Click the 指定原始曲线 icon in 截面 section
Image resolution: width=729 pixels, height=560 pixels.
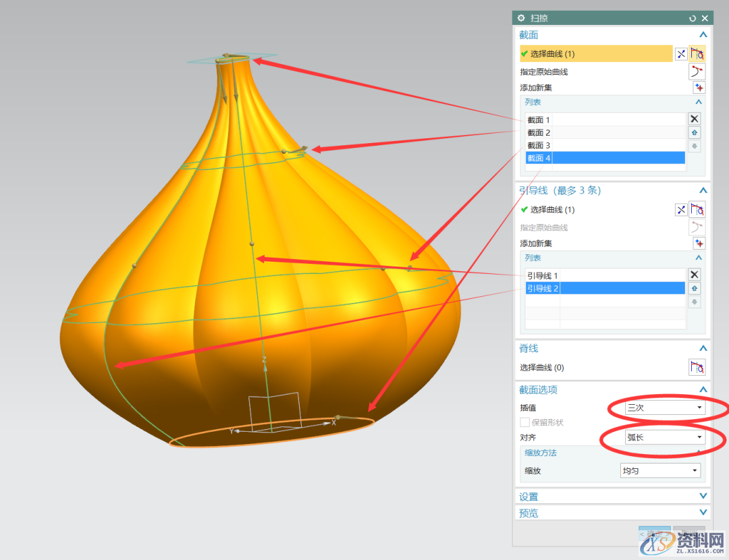[697, 72]
